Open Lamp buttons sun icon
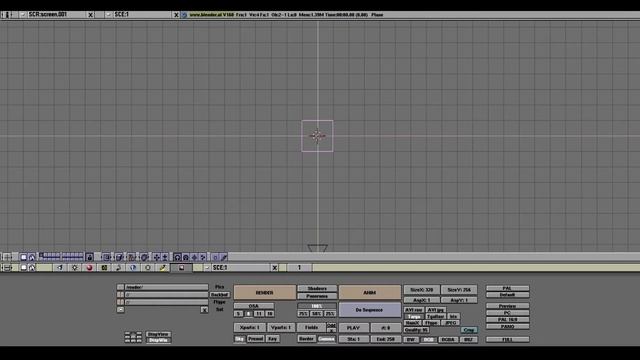This screenshot has height=360, width=640. point(75,268)
